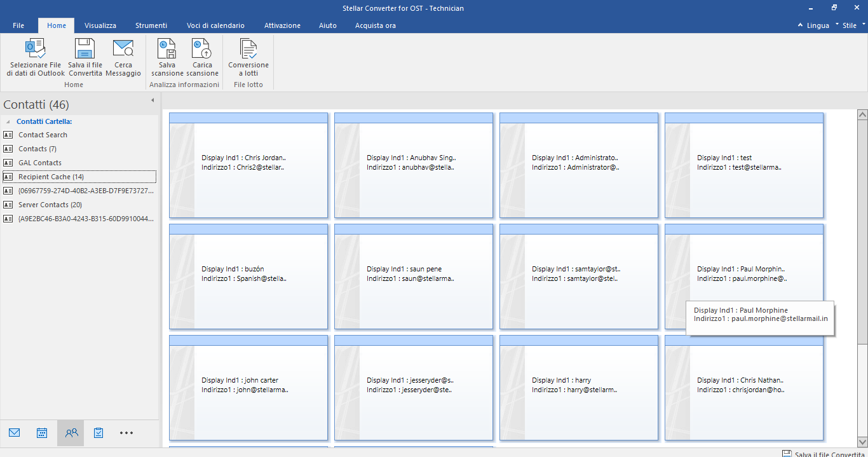Open the Strumenti tab
This screenshot has height=457, width=868.
(151, 25)
